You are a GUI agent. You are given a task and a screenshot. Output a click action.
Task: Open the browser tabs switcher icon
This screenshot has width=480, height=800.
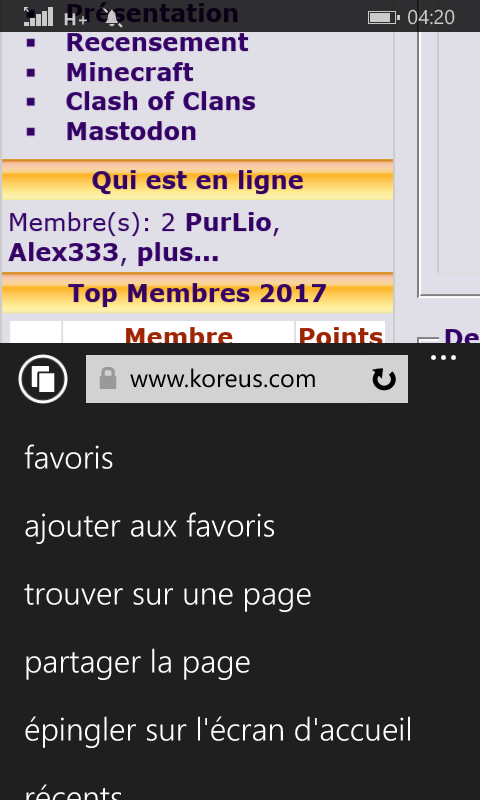click(x=43, y=379)
